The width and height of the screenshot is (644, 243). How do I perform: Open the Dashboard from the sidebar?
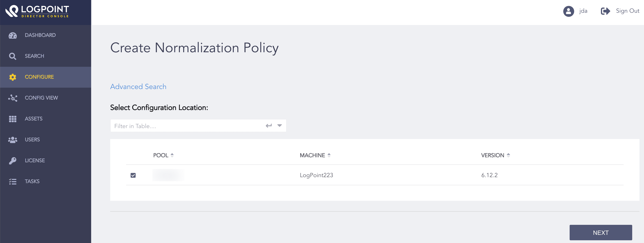pos(12,35)
